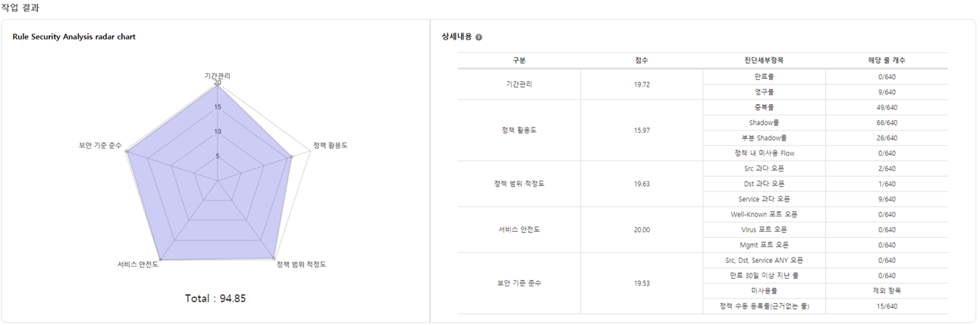The image size is (980, 325).
Task: Click the info icon next to 상세내용
Action: 479,37
